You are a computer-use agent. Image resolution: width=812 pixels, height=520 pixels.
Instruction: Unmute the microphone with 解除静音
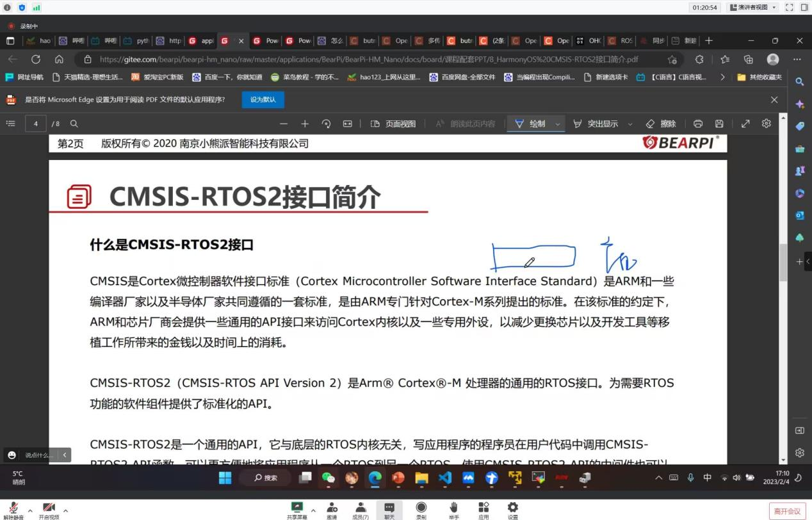tap(13, 508)
